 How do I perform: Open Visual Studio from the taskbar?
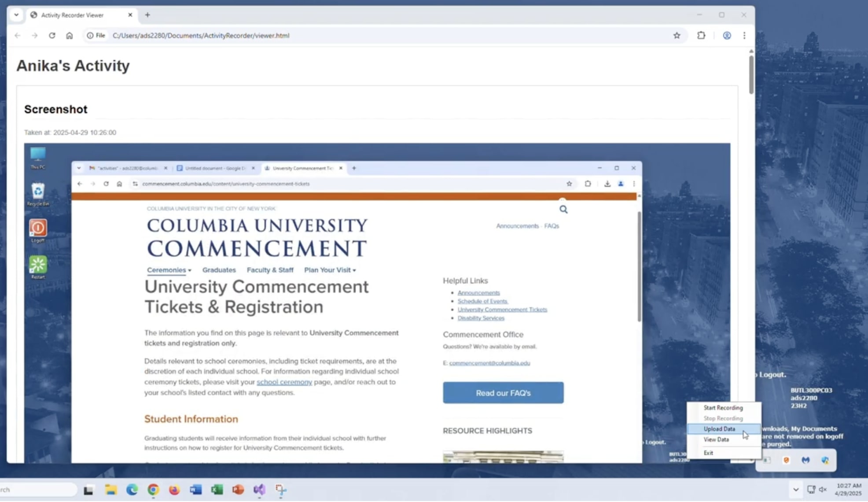point(260,490)
